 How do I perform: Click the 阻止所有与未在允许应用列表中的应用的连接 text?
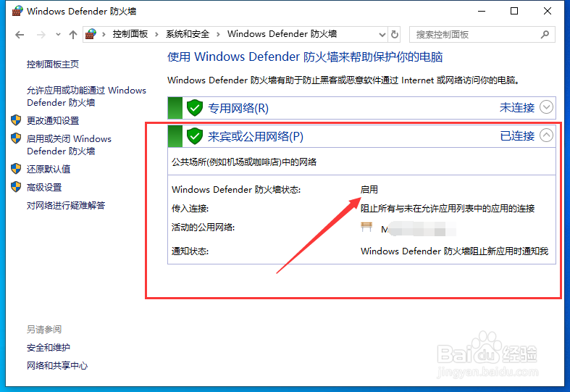tap(448, 209)
